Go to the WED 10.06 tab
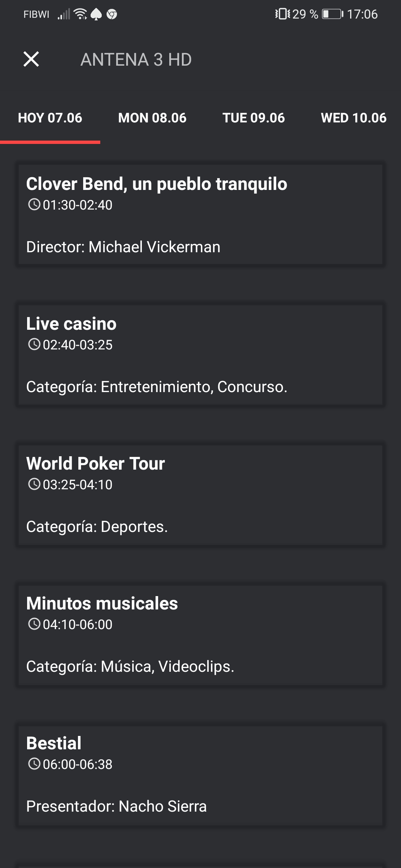This screenshot has width=401, height=868. pyautogui.click(x=353, y=118)
